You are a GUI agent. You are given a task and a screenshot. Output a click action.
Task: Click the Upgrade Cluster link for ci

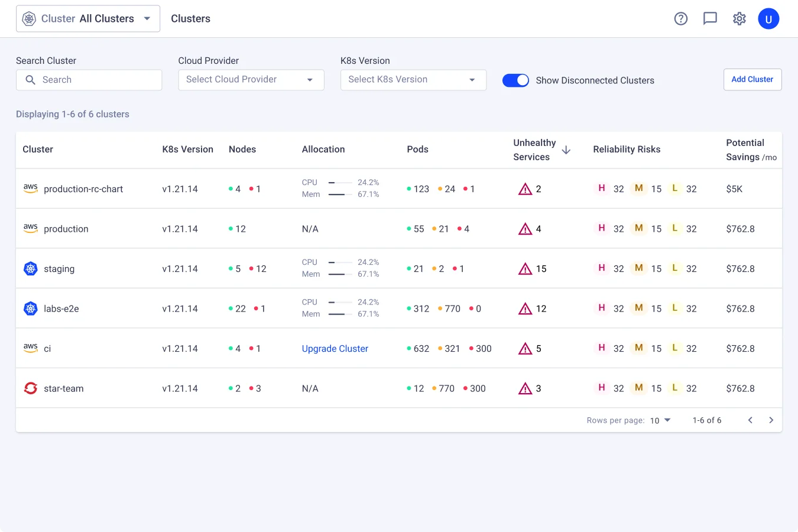(335, 349)
